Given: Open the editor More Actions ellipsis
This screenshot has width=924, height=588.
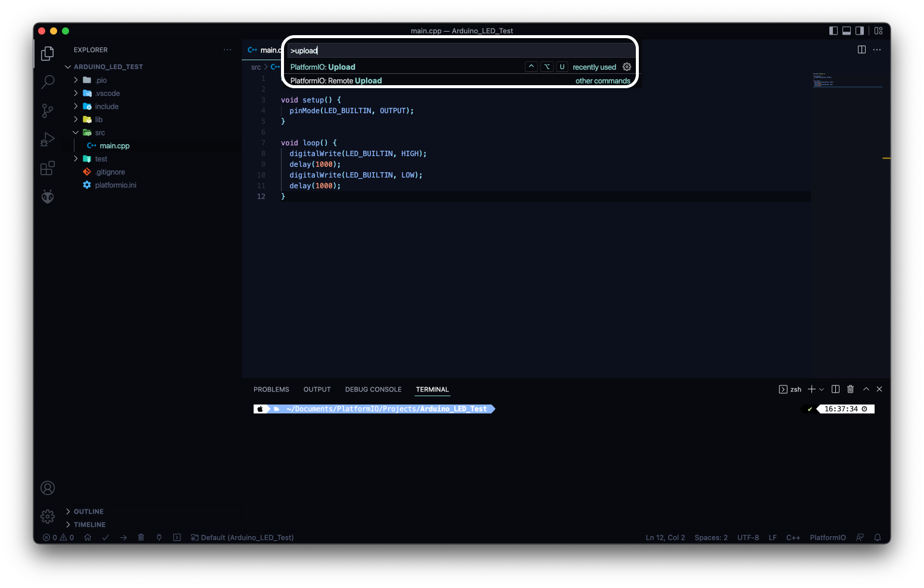Looking at the screenshot, I should click(x=877, y=49).
